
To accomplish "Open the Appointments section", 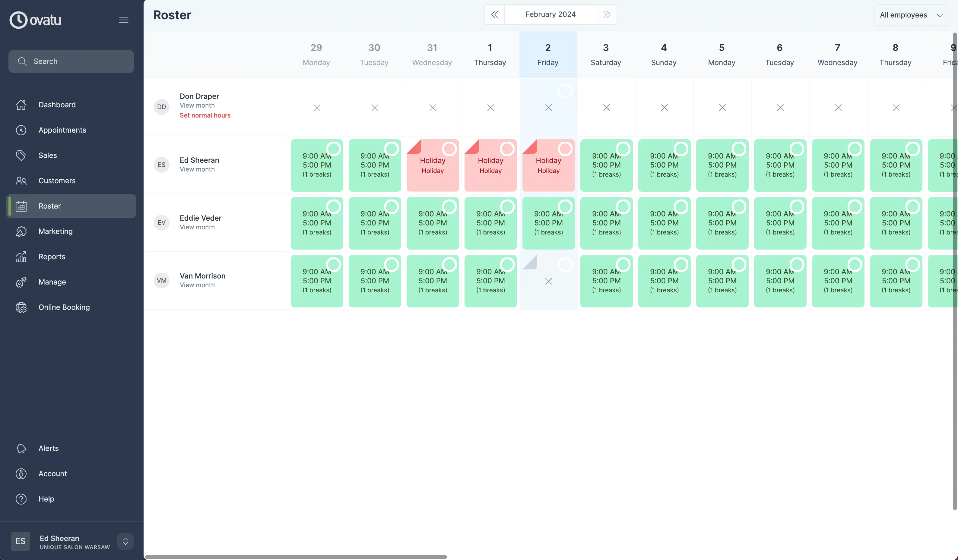I will pyautogui.click(x=62, y=130).
